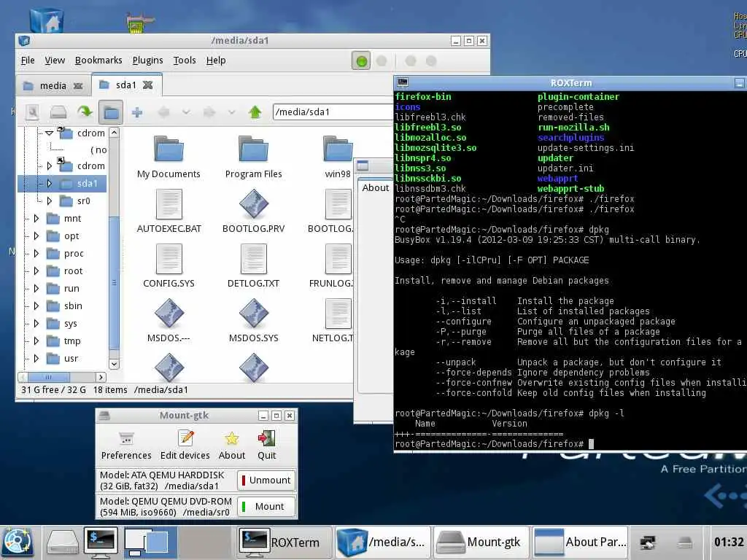Open the Plugins menu

(x=147, y=61)
